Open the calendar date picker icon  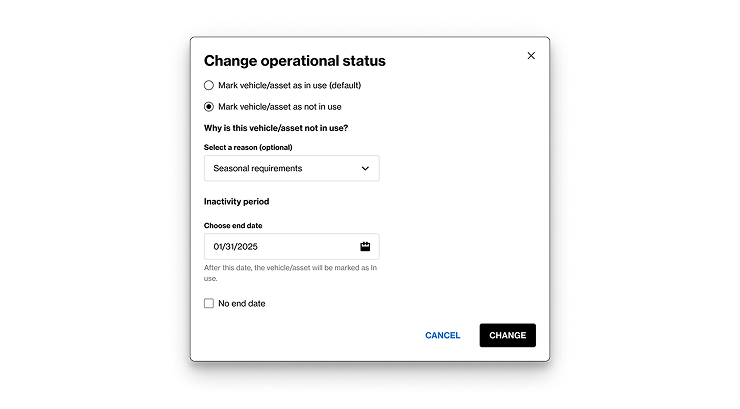365,246
